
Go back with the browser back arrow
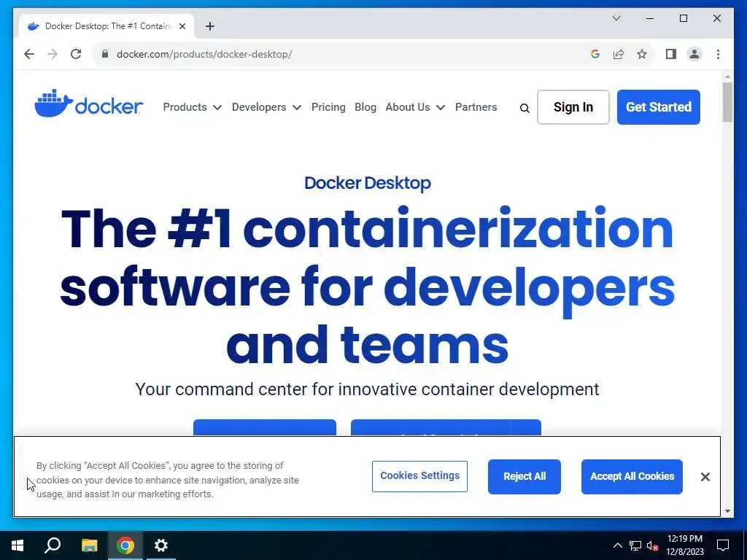(x=29, y=54)
